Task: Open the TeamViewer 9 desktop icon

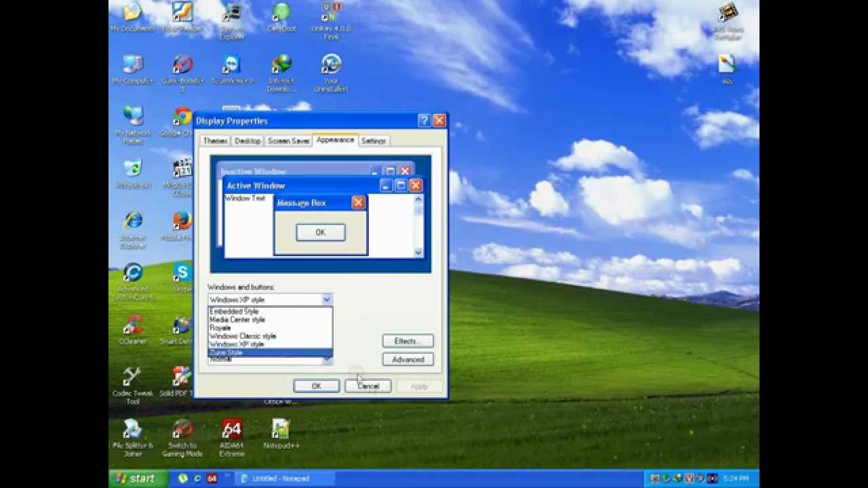Action: click(232, 70)
